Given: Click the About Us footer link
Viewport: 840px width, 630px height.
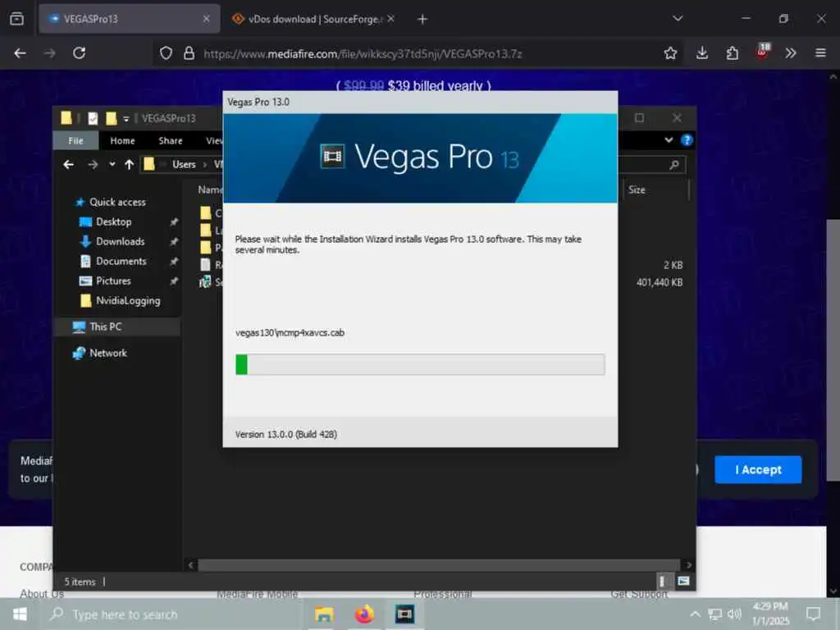Looking at the screenshot, I should point(42,594).
